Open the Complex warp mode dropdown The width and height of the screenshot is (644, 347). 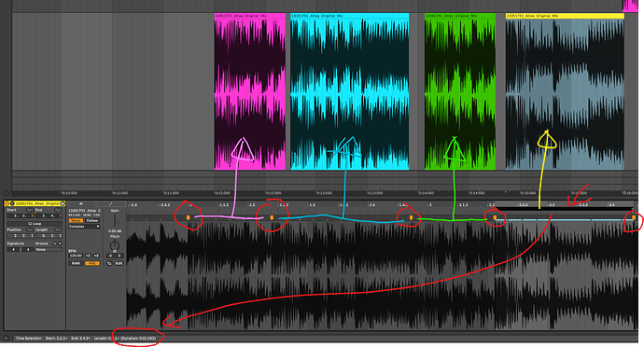(x=84, y=227)
